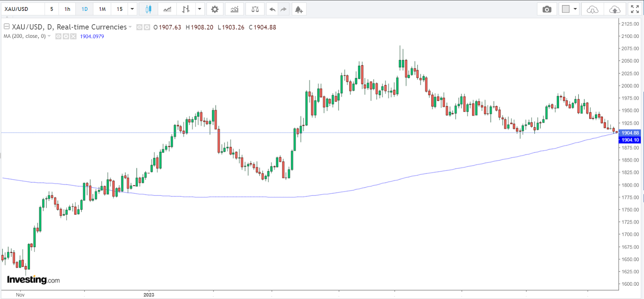Click the 2023 time axis label
The image size is (644, 299).
149,295
